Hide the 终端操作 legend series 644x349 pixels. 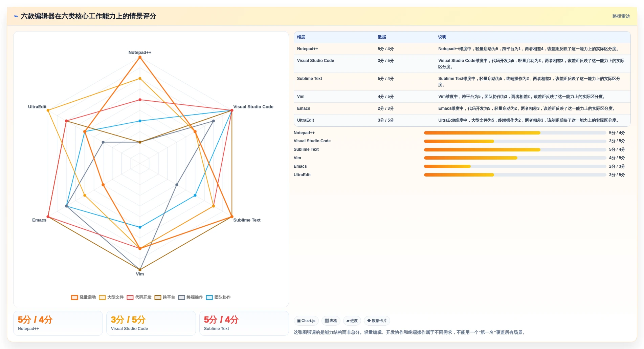(x=191, y=297)
